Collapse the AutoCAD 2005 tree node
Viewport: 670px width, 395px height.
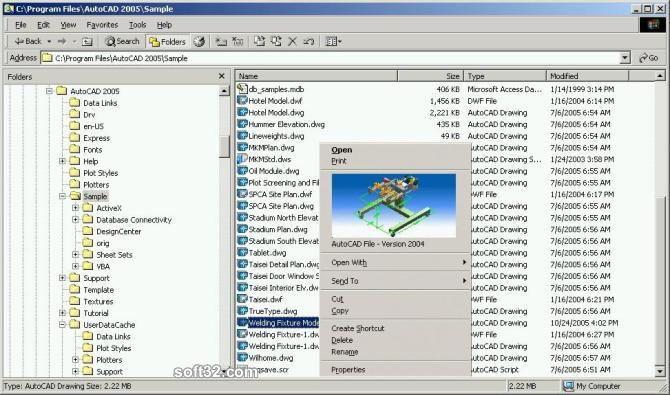click(49, 91)
